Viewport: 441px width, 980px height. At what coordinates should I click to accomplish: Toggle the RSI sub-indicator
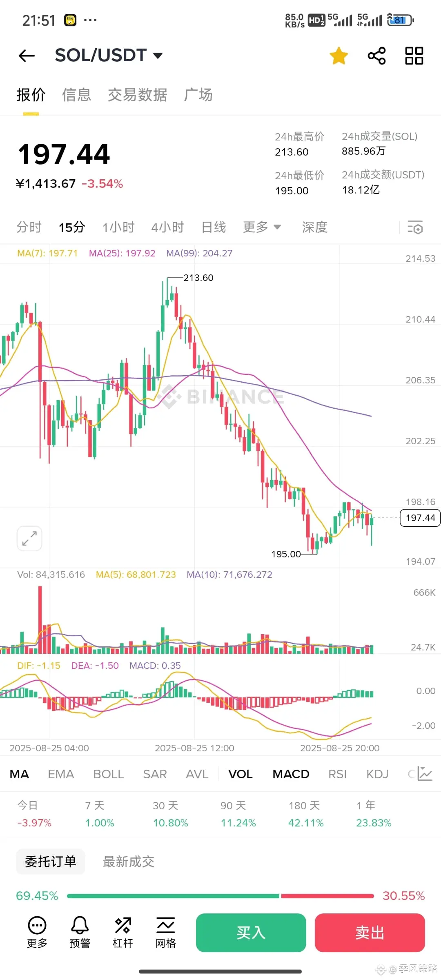pyautogui.click(x=337, y=774)
